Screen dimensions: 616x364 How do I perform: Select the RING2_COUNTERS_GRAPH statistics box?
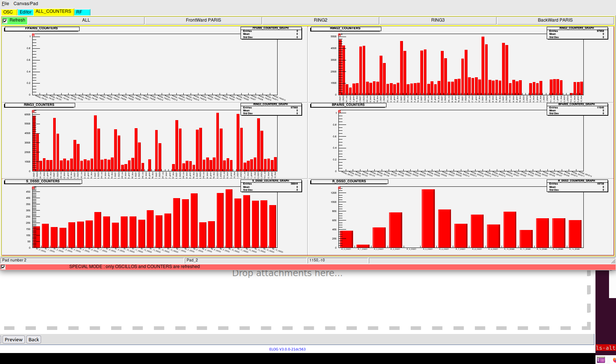coord(577,33)
